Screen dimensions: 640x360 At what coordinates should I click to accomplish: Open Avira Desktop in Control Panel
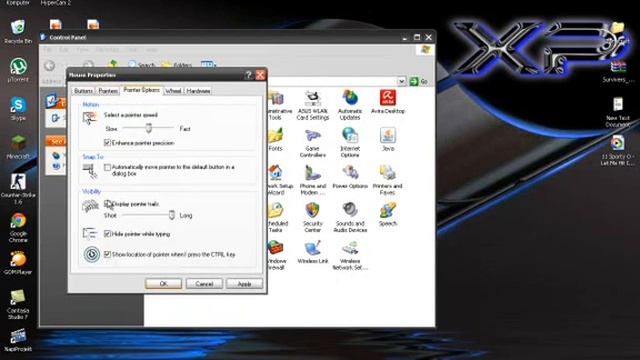click(x=387, y=102)
